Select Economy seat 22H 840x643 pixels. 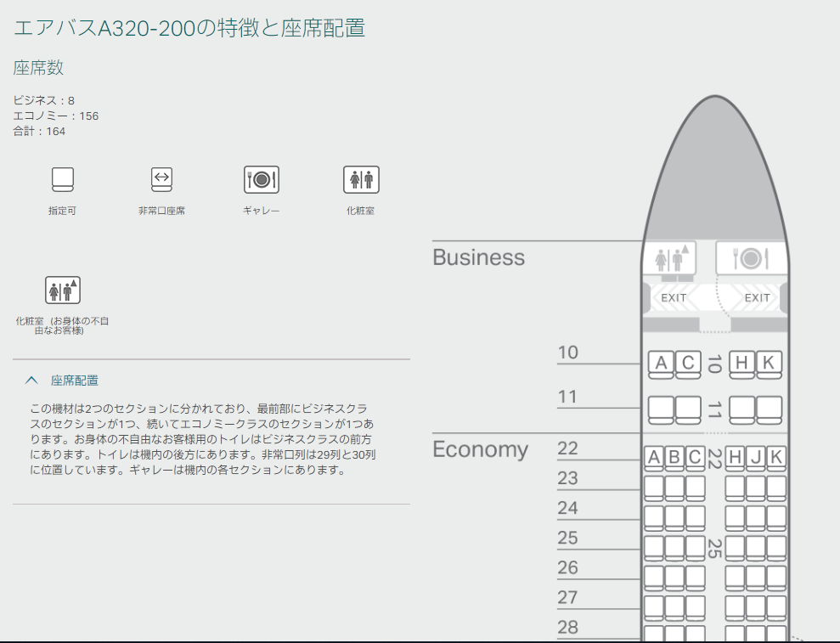coord(735,459)
